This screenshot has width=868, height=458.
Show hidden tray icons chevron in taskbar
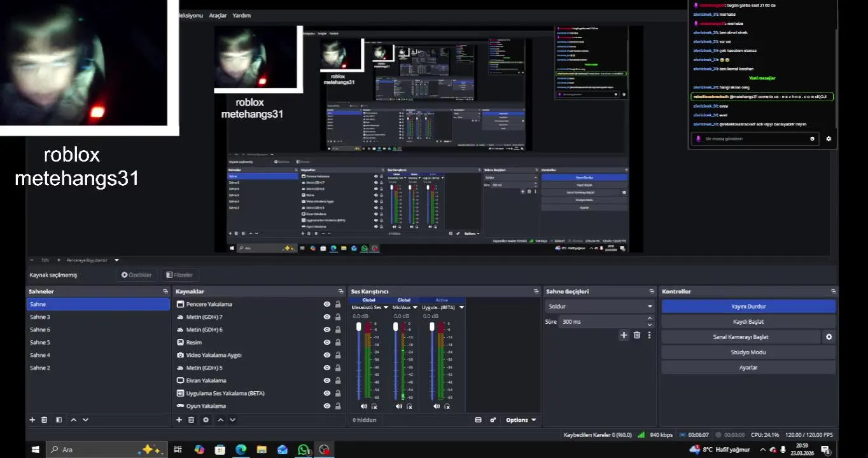tap(763, 449)
